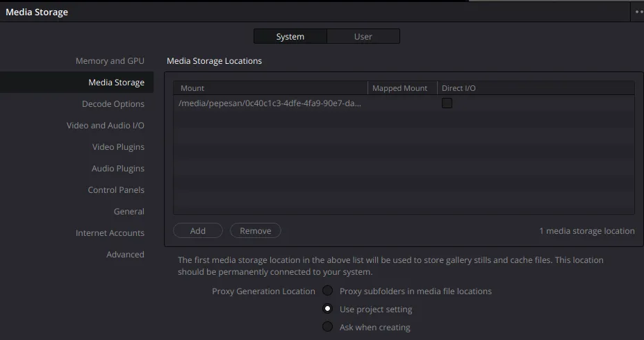Viewport: 644px width, 340px height.
Task: Select Proxy subfolders in media file locations
Action: pyautogui.click(x=327, y=291)
